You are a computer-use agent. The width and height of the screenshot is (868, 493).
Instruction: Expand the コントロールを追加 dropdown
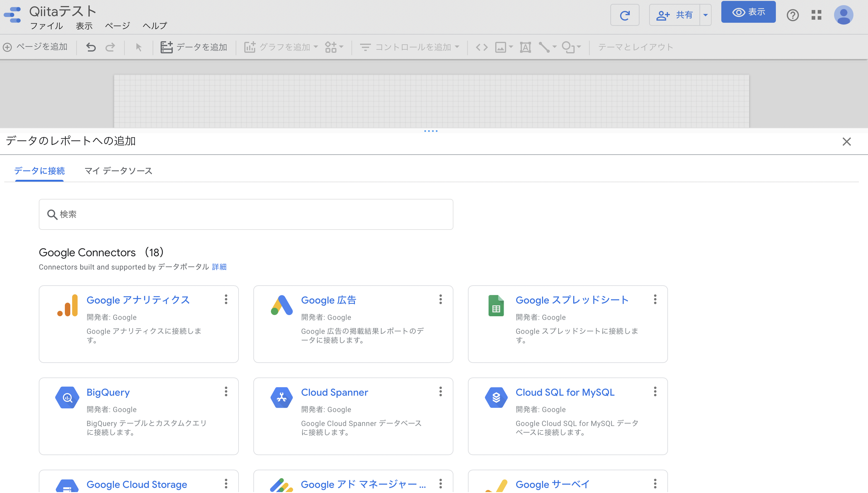point(457,47)
